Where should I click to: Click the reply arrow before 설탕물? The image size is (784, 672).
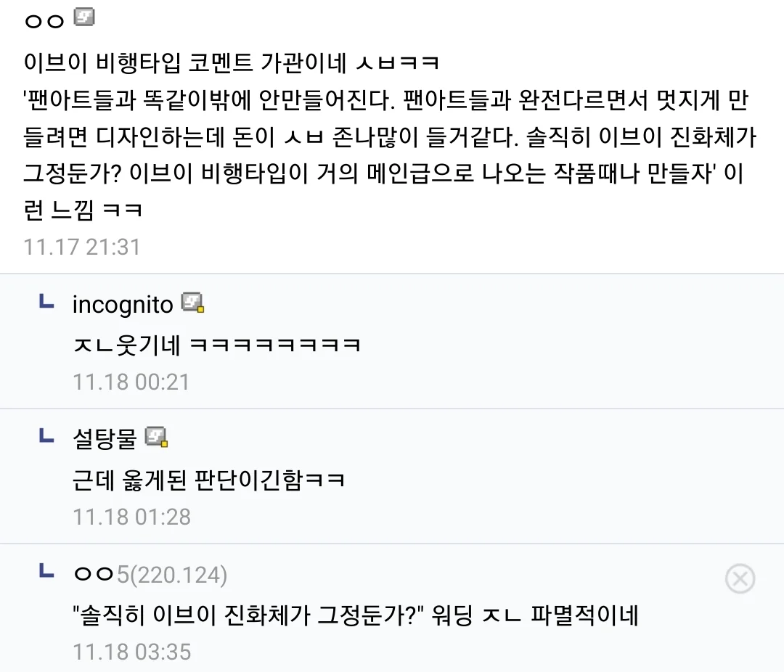pyautogui.click(x=46, y=435)
